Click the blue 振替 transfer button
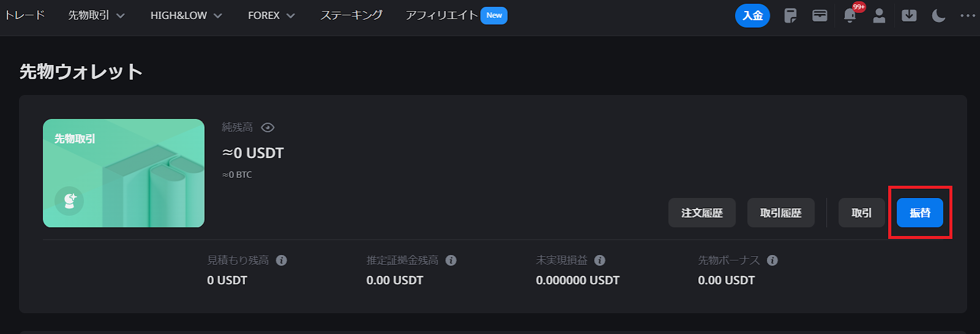 pyautogui.click(x=920, y=213)
